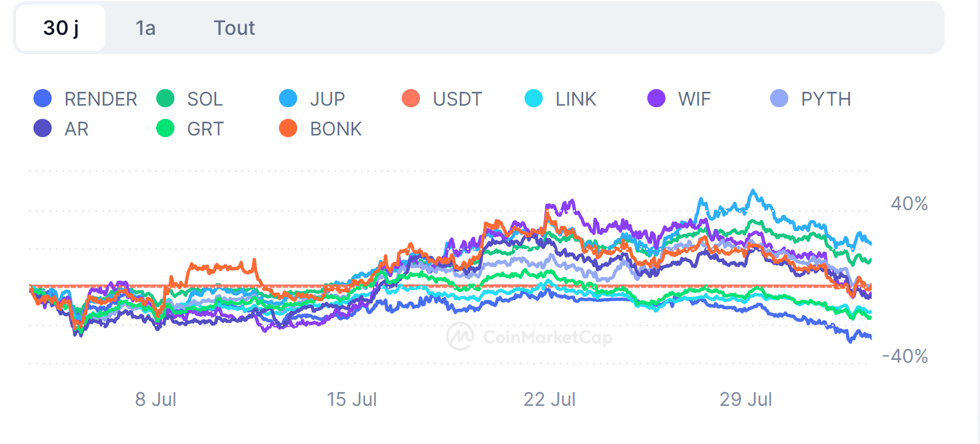Screen dimensions: 980x444
Task: Click the 22 Jul date axis label
Action: pyautogui.click(x=549, y=399)
